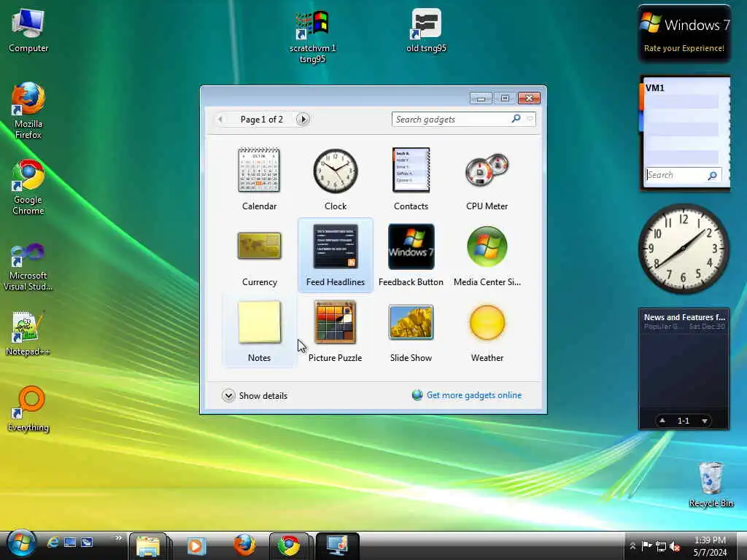747x560 pixels.
Task: Select scratchvm 1 tsng95 desktop shortcut
Action: tap(312, 37)
